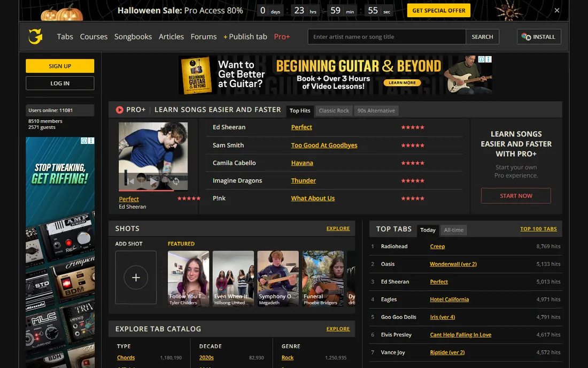The width and height of the screenshot is (588, 368).
Task: Click Chords type link
Action: [x=126, y=357]
